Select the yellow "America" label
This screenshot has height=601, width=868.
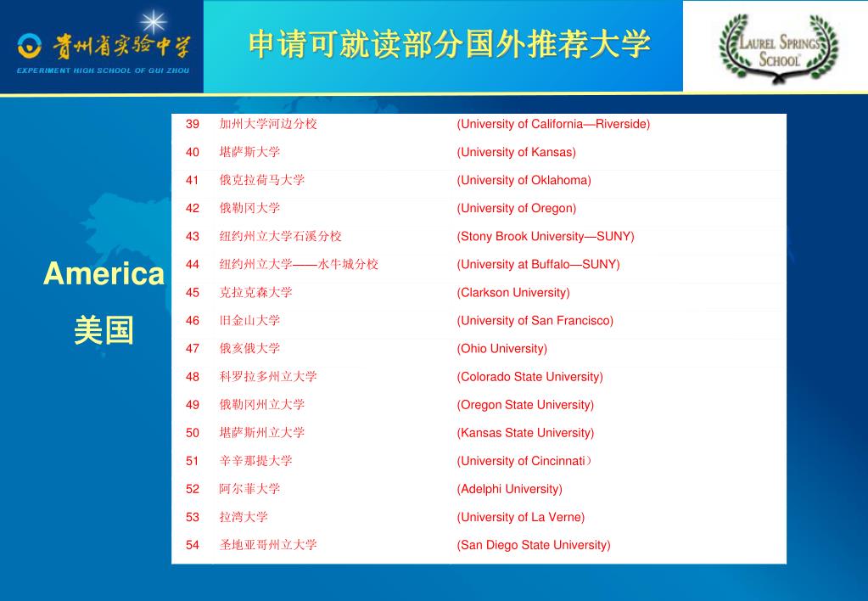tap(104, 273)
